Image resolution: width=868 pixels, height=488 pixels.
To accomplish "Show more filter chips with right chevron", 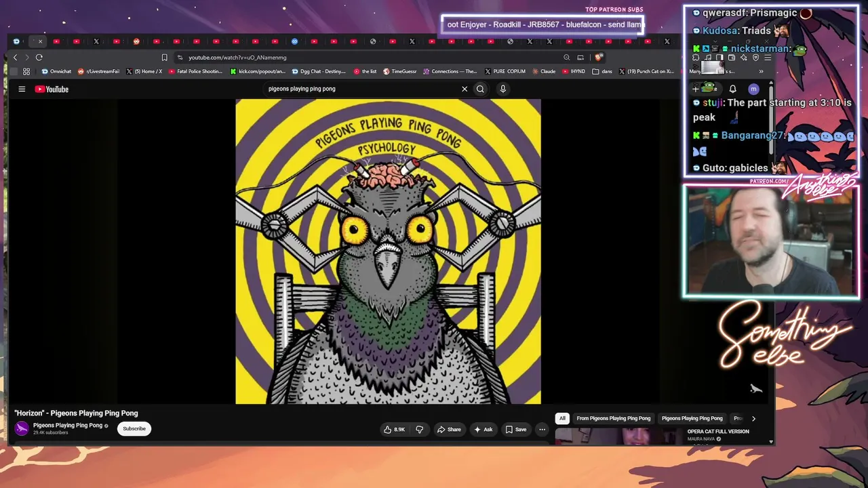I will tap(753, 418).
